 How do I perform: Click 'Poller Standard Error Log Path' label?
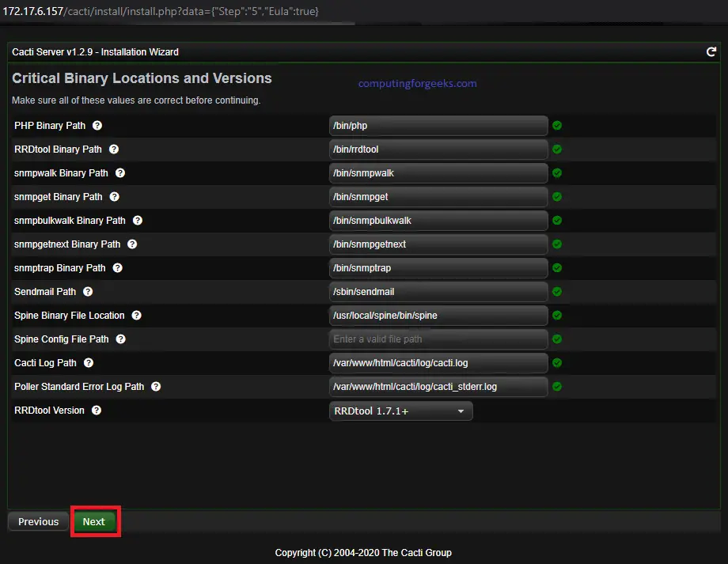[79, 386]
